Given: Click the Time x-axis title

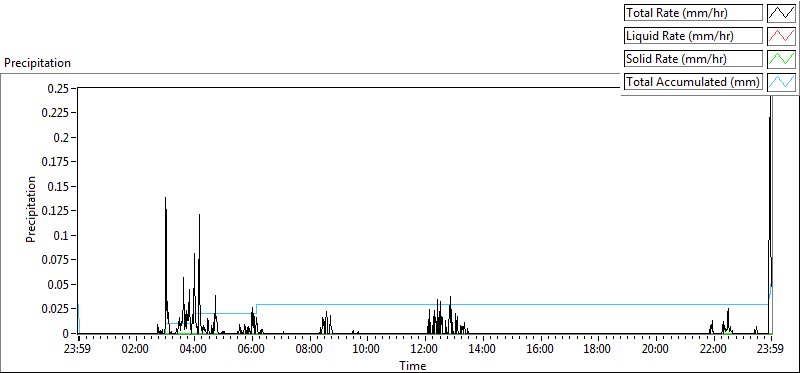Looking at the screenshot, I should 412,365.
